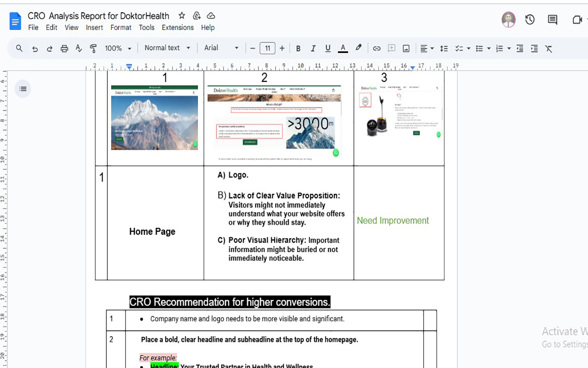Toggle italic formatting
This screenshot has height=368, width=588.
[313, 48]
